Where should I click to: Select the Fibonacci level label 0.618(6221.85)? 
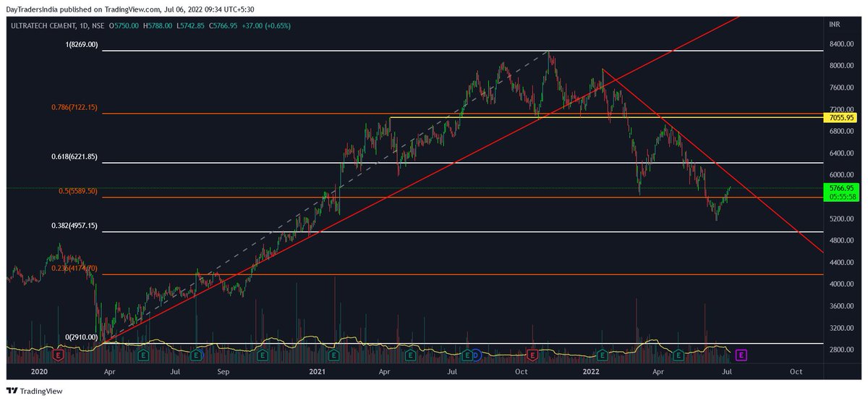point(75,157)
